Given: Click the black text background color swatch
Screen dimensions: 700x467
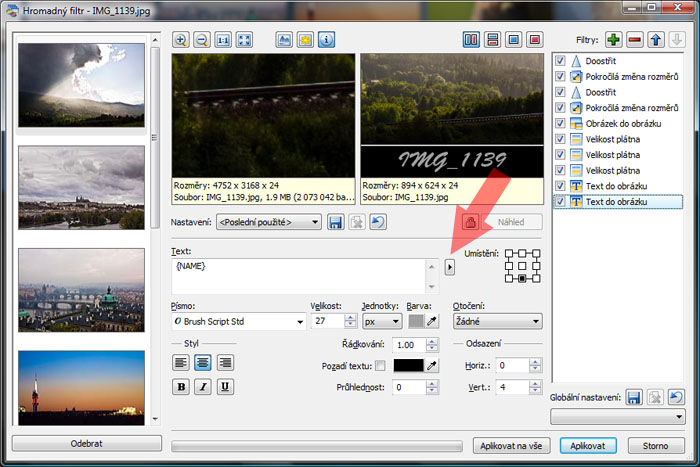Looking at the screenshot, I should (409, 366).
